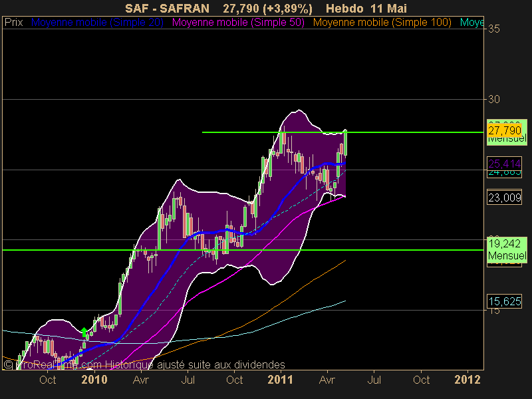Click the "27,790 (+3,89%)" quote in the title
Image resolution: width=532 pixels, height=399 pixels.
(x=268, y=8)
